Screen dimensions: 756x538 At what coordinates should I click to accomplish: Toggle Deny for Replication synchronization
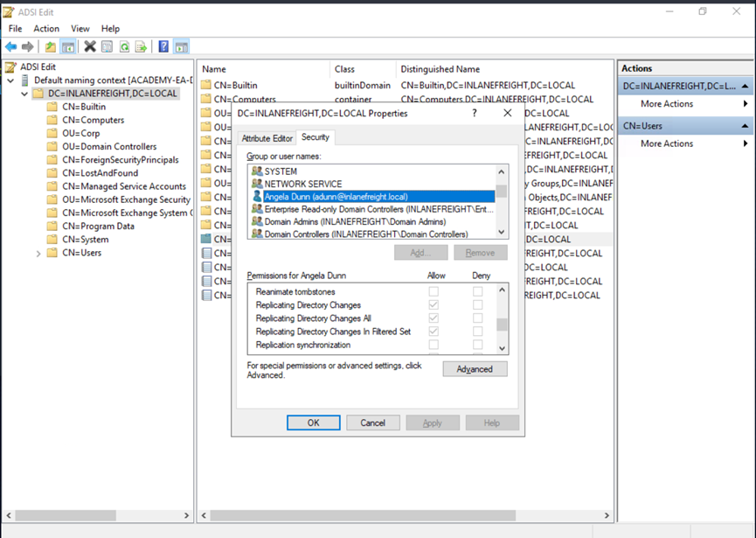477,345
